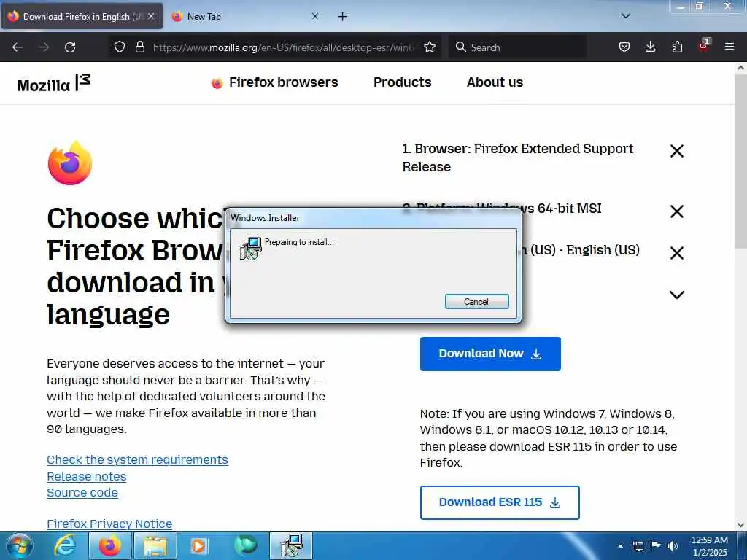Viewport: 747px width, 560px height.
Task: Open the volume speaker icon
Action: point(673,545)
